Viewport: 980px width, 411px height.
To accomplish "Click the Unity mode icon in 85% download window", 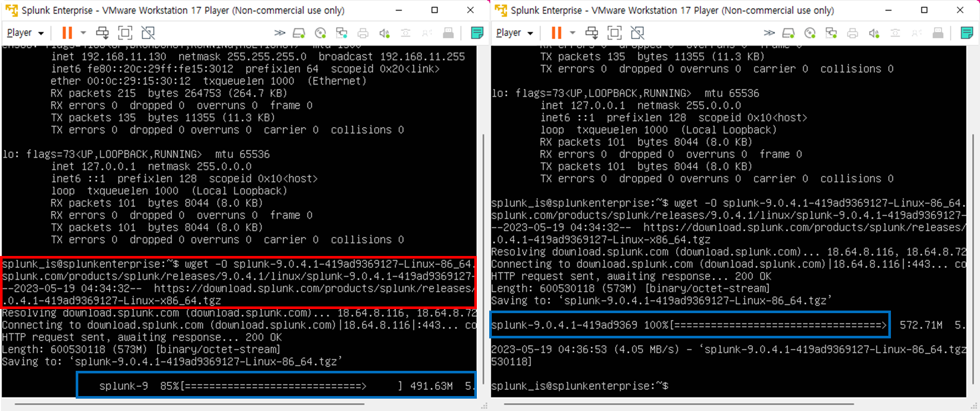I will pyautogui.click(x=148, y=33).
